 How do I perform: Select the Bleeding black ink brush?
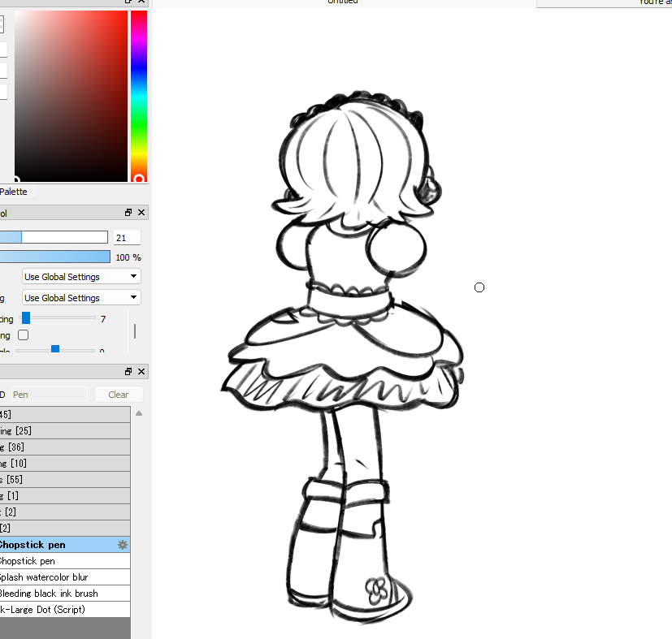(x=65, y=594)
